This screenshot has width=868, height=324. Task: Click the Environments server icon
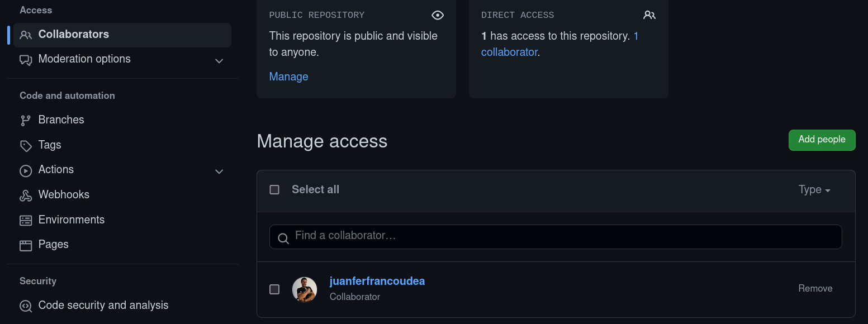(26, 221)
